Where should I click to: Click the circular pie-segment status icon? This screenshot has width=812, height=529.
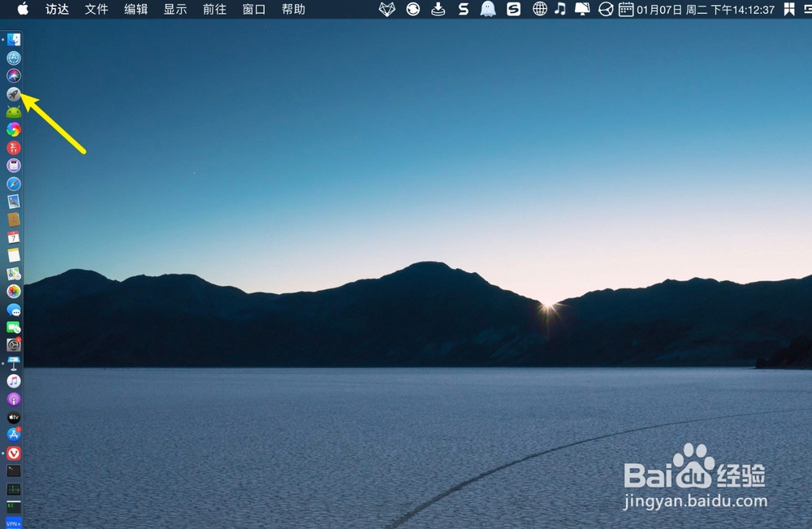coord(606,9)
